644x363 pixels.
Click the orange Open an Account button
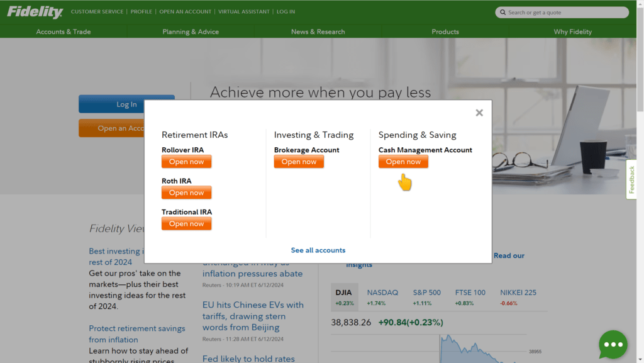(112, 128)
